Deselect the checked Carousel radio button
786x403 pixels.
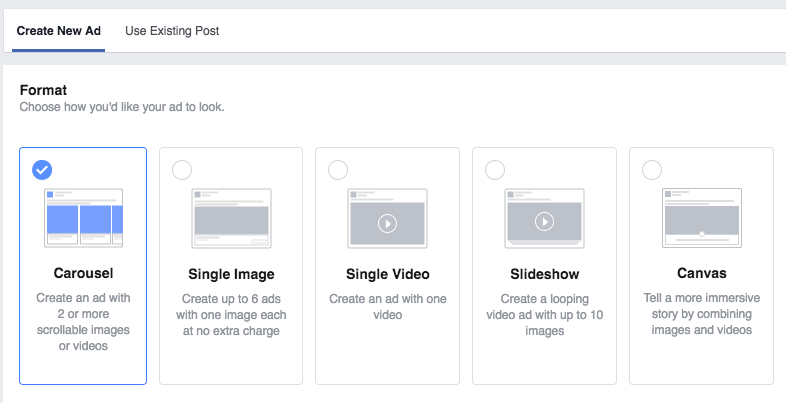(42, 170)
